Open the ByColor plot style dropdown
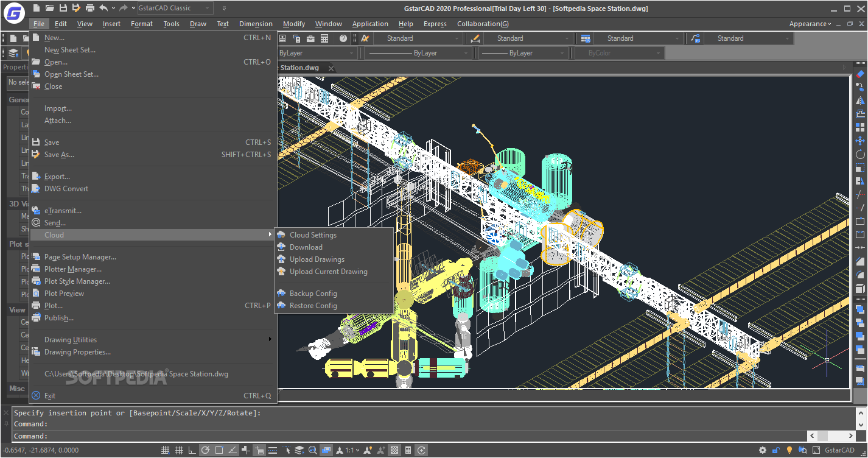Screen dimensions: 868x458 [x=620, y=53]
